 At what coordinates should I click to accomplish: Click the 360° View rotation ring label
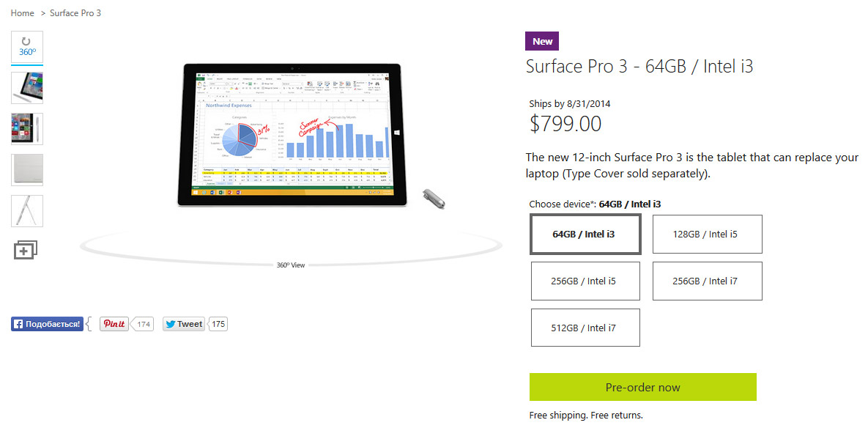pyautogui.click(x=291, y=265)
